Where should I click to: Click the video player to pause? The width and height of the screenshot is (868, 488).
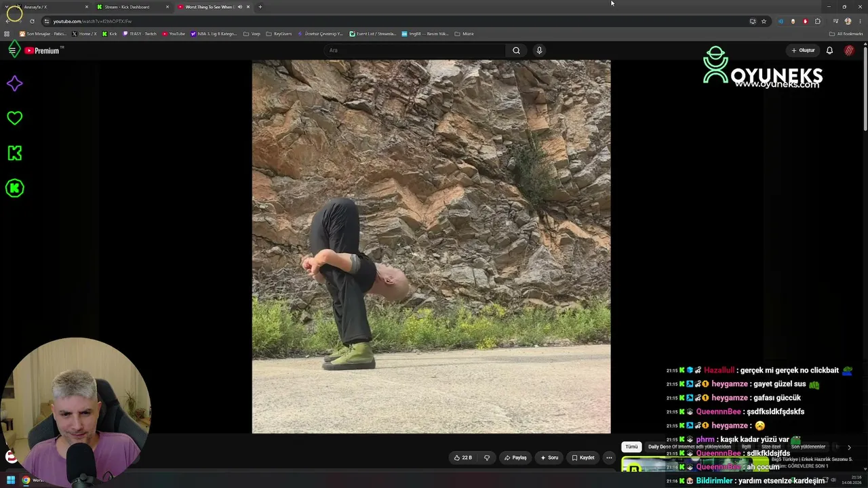(x=431, y=247)
